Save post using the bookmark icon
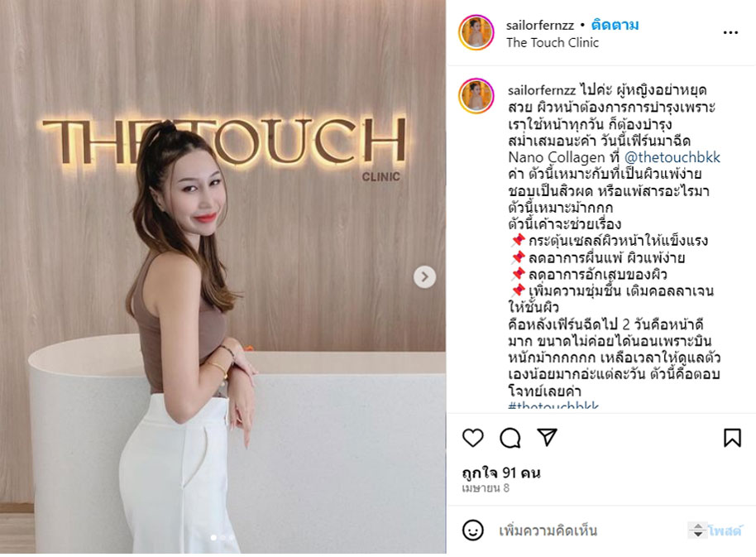756x557 pixels. click(x=732, y=438)
